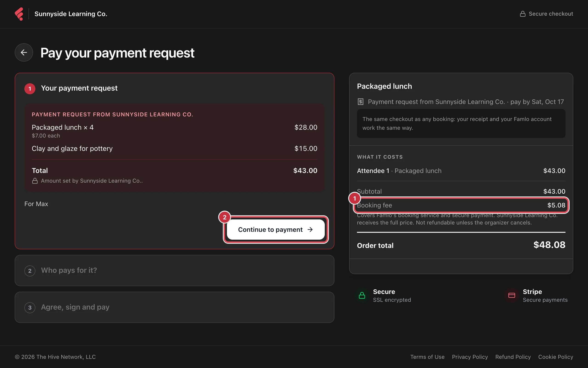The image size is (588, 368).
Task: Click the Sunnyside Learning Co. header name
Action: tap(71, 14)
